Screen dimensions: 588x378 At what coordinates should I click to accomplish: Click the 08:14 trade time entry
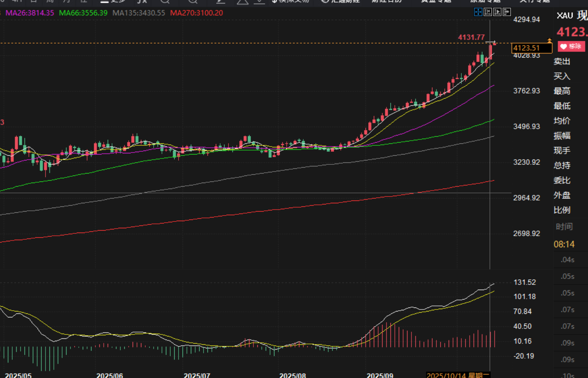pos(564,244)
